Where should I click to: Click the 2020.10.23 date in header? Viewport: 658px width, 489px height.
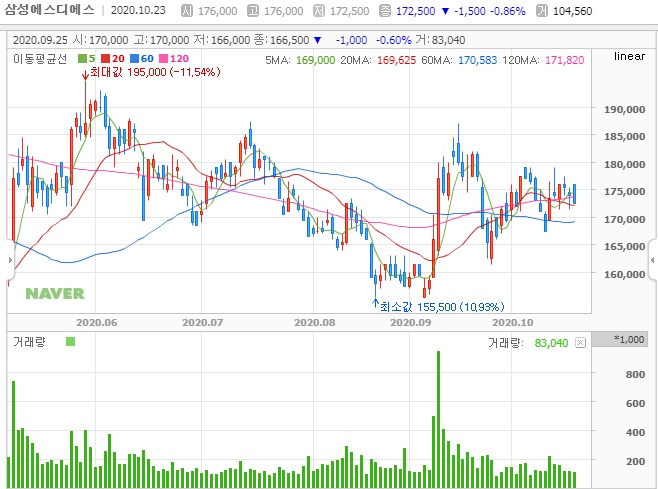(x=138, y=10)
